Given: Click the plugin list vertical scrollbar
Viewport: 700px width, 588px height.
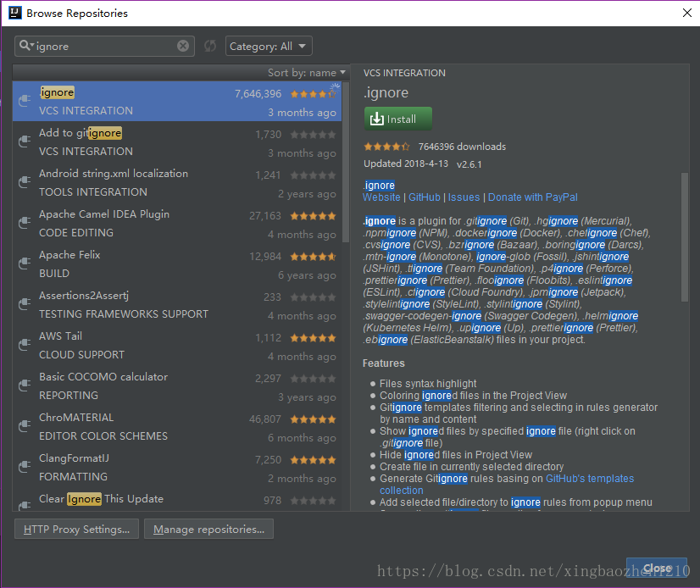Looking at the screenshot, I should coord(346,162).
